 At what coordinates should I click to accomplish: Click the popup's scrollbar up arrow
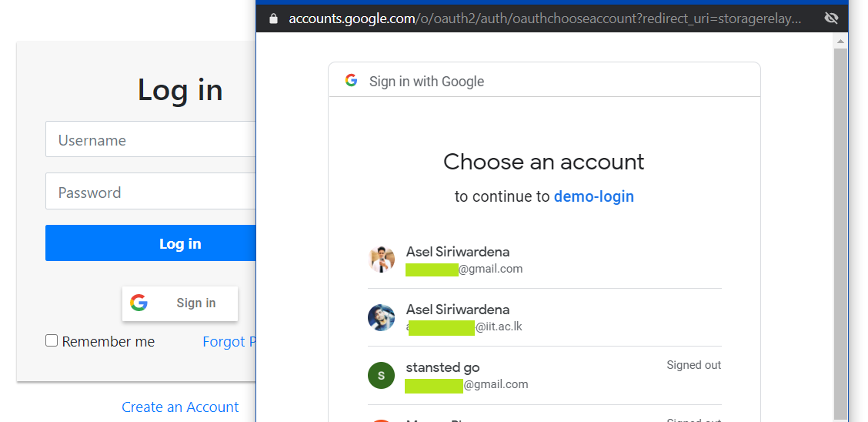coord(840,42)
